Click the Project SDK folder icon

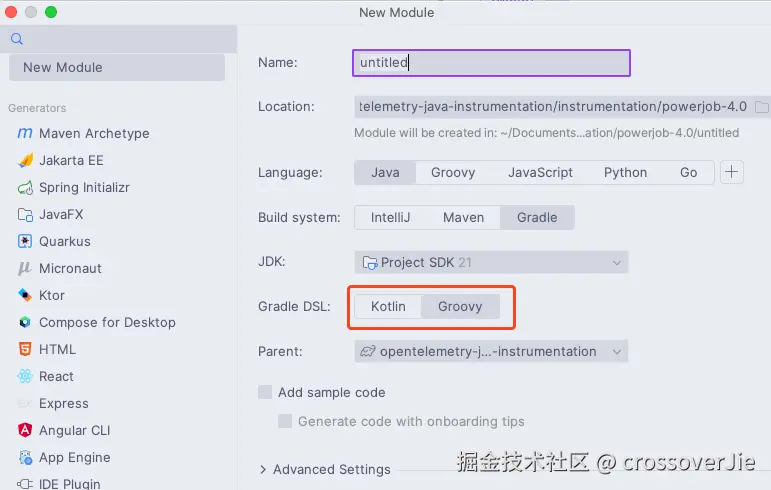point(370,263)
